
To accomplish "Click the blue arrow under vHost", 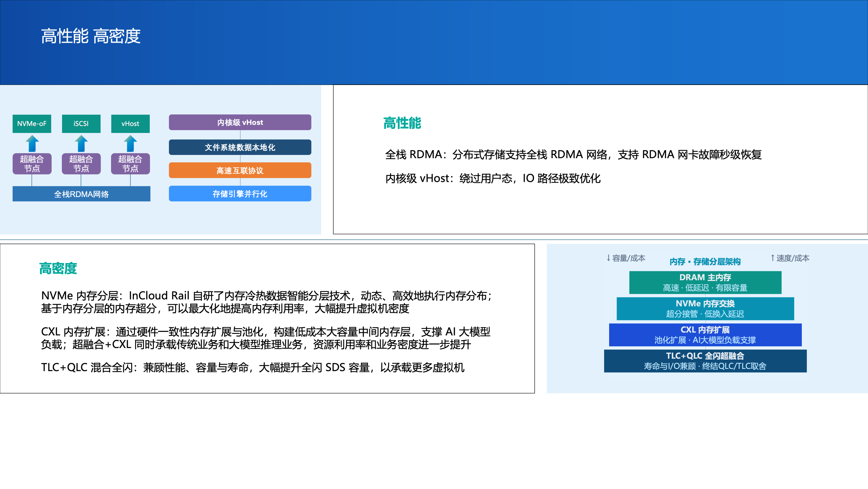I will pos(130,143).
